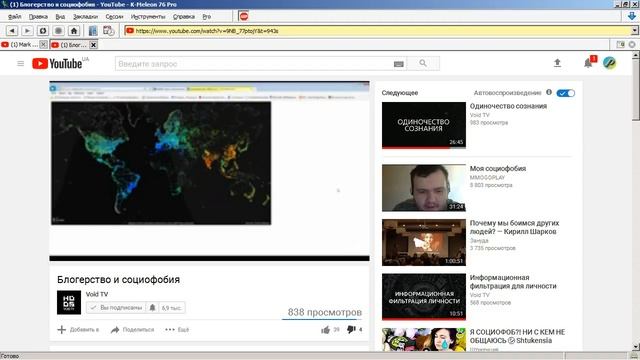640x360 pixels.
Task: Close the (1) Mark... tab
Action: pyautogui.click(x=43, y=45)
